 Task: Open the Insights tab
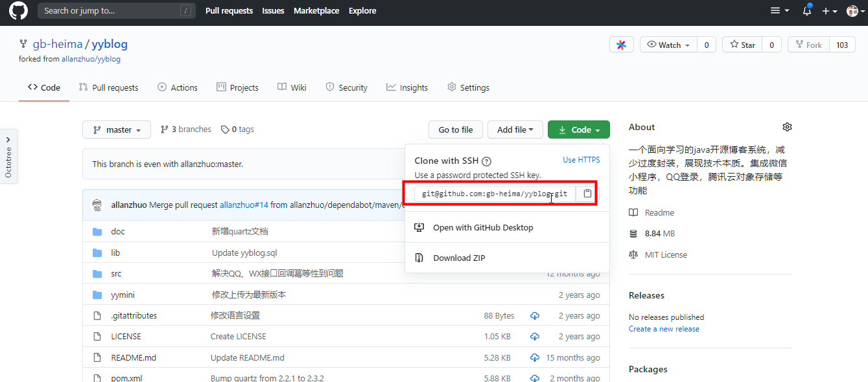point(407,87)
